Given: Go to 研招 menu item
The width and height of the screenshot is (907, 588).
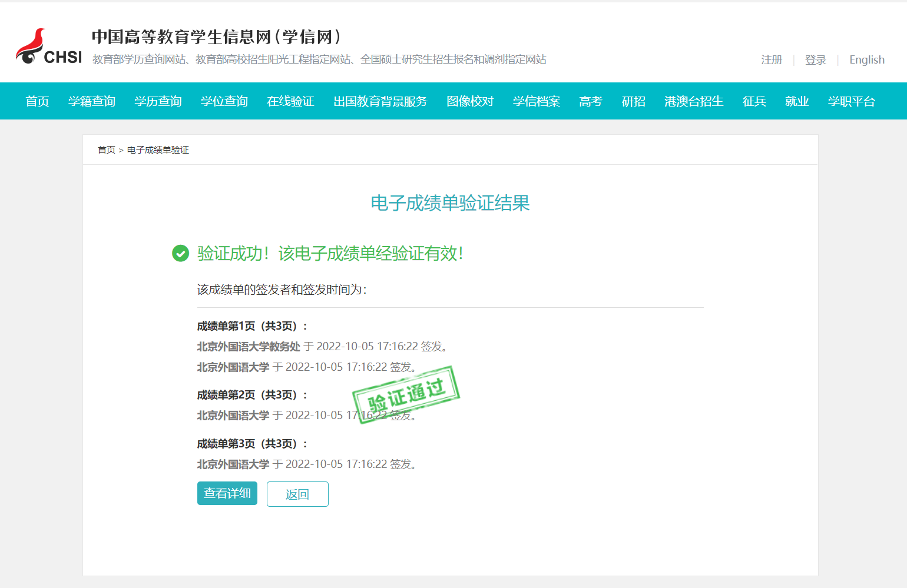Looking at the screenshot, I should 634,101.
